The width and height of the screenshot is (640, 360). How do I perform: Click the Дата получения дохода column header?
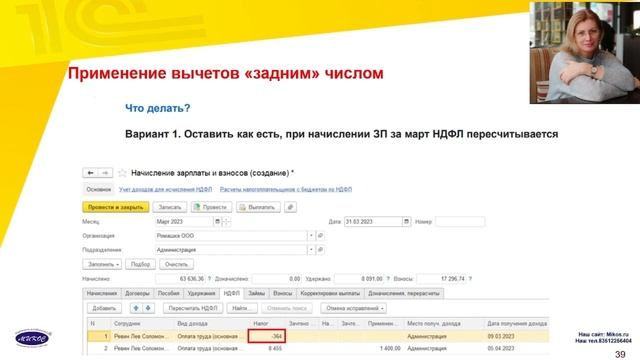tap(517, 324)
